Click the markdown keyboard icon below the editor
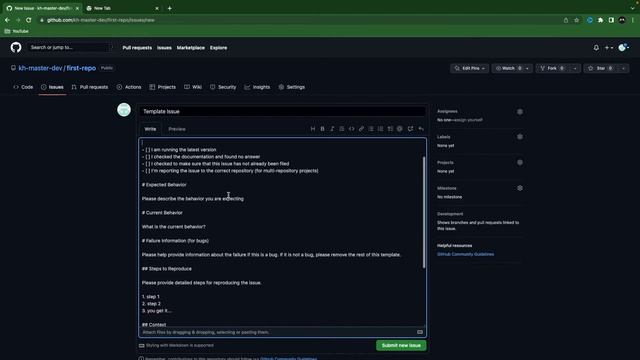Image resolution: width=640 pixels, height=360 pixels. click(420, 332)
